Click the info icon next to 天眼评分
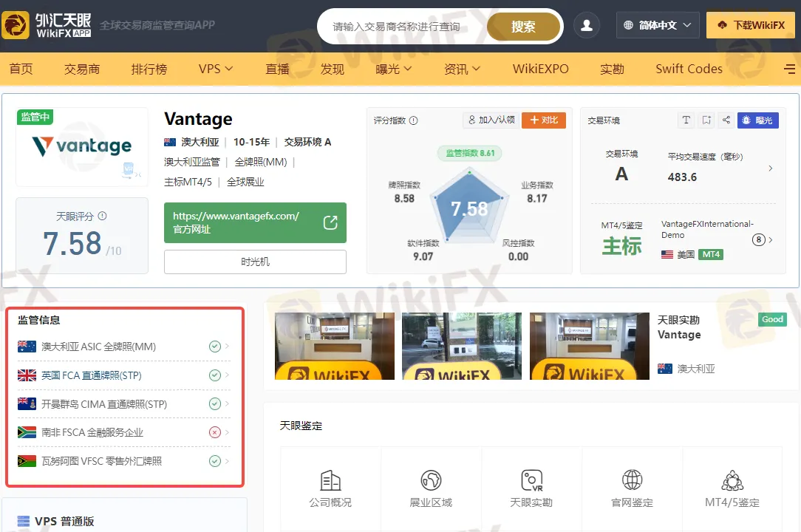The height and width of the screenshot is (532, 801). (x=102, y=216)
